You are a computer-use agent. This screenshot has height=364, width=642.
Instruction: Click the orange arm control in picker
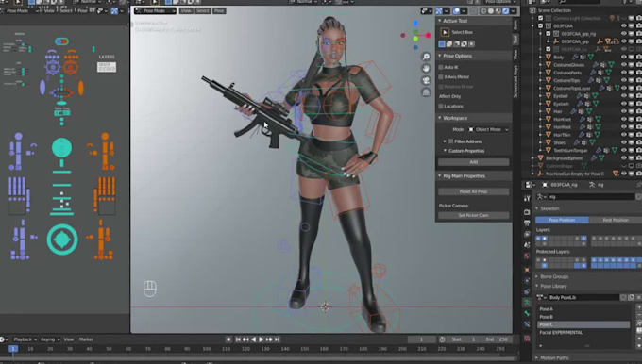tap(105, 151)
